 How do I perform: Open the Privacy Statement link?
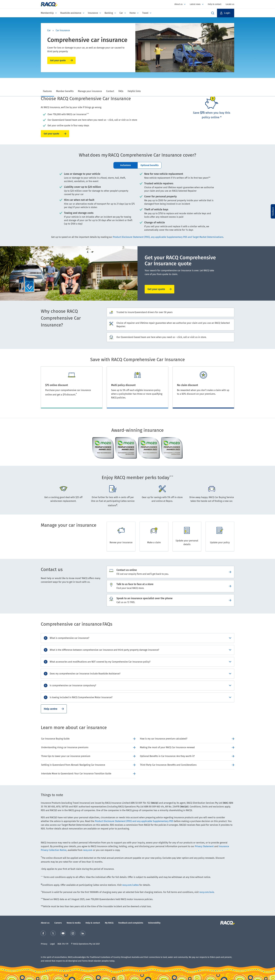pos(204,846)
